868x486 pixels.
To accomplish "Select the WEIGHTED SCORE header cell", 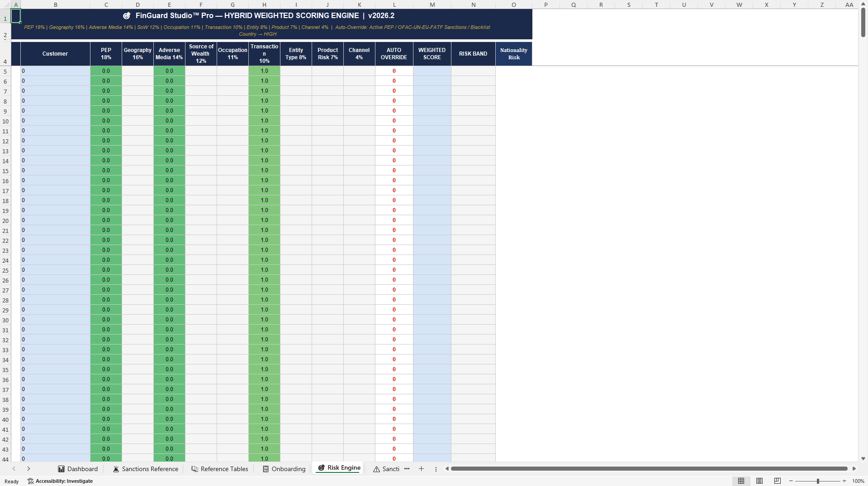I will (432, 54).
